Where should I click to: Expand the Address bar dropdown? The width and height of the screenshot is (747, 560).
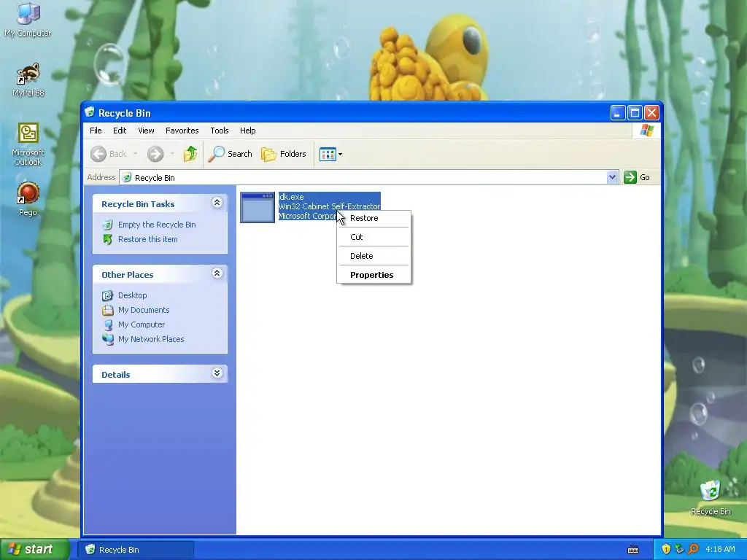(x=612, y=177)
